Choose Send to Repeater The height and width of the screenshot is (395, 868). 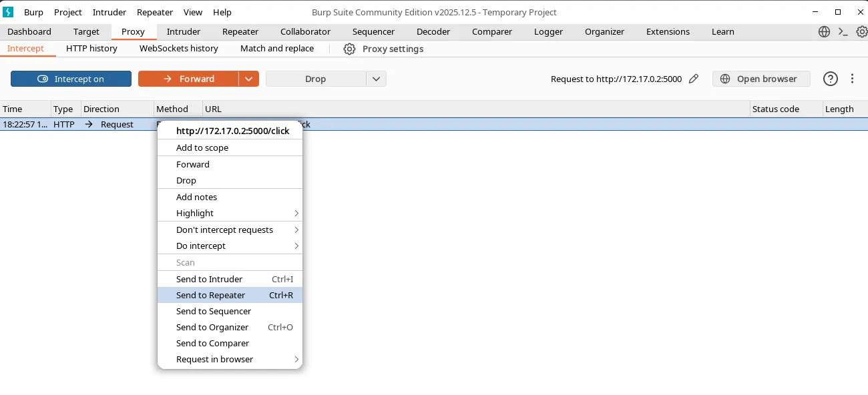[x=230, y=295]
